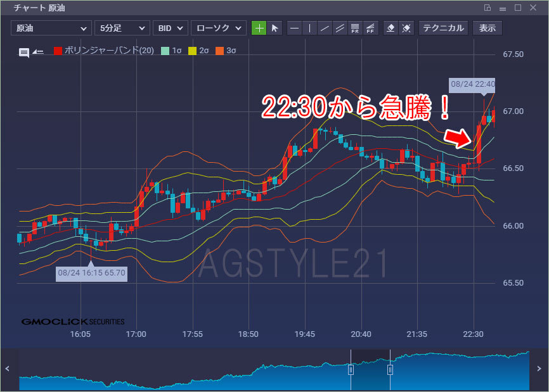Click the left handle of the range navigator
Image resolution: width=549 pixels, height=392 pixels.
(x=351, y=370)
